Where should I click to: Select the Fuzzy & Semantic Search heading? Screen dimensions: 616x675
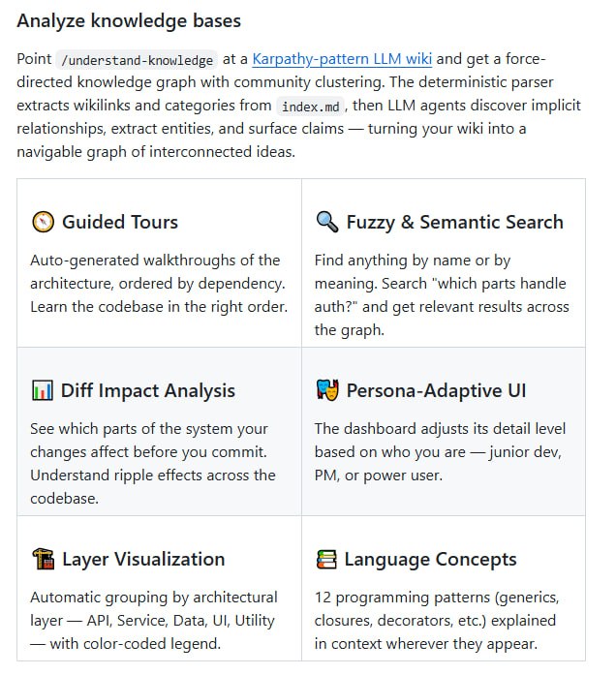455,222
